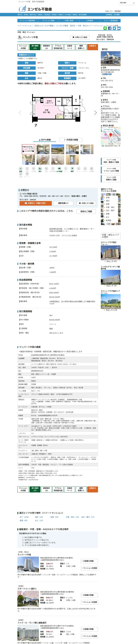Viewport: 138px width, 644px height.
Task: Open 東京営業課 in the top store bar
Action: [83, 15]
